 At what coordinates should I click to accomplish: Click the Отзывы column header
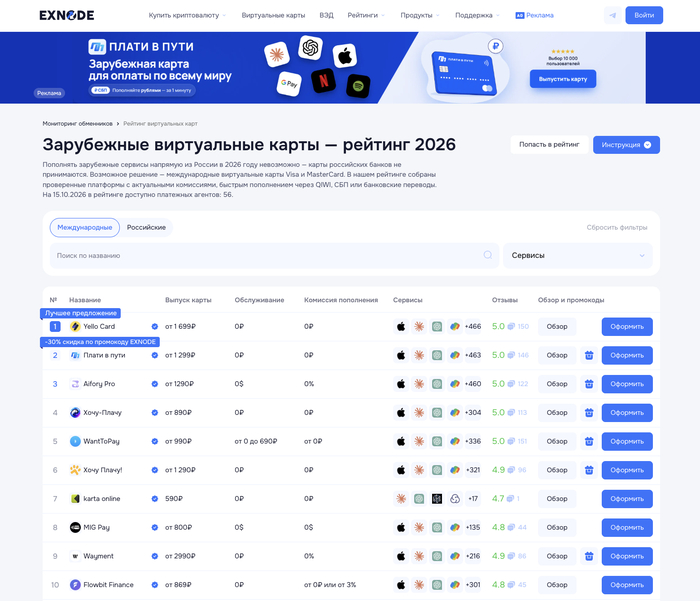tap(505, 300)
